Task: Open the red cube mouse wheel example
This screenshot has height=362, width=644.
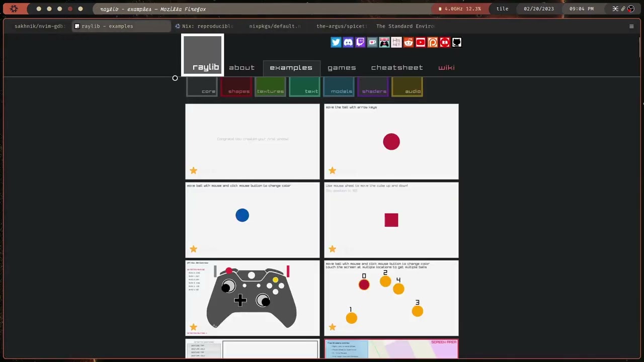Action: tap(391, 220)
